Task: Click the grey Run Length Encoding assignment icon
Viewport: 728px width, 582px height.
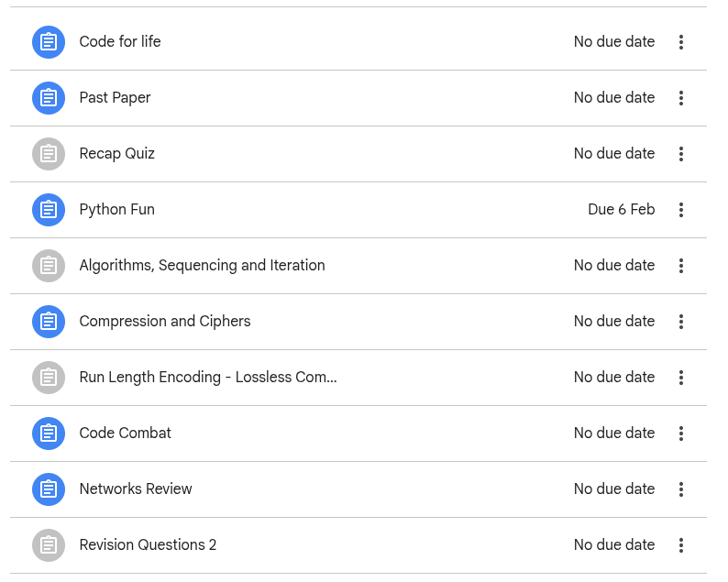Action: pos(49,378)
